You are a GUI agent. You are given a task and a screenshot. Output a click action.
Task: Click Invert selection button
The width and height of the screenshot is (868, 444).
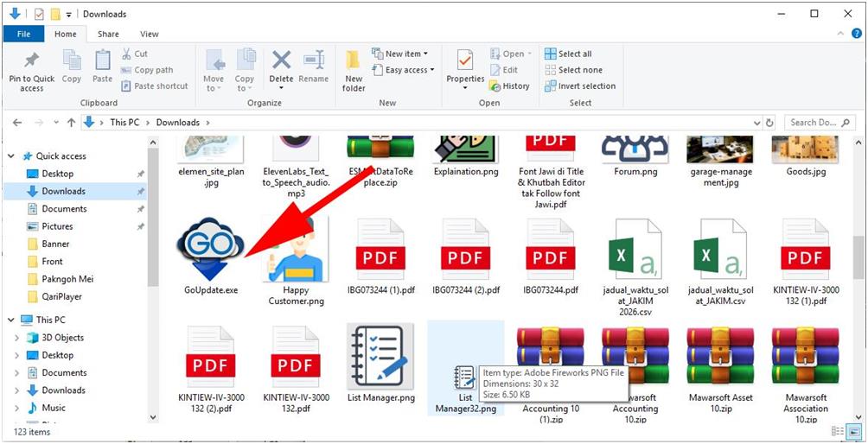(580, 86)
